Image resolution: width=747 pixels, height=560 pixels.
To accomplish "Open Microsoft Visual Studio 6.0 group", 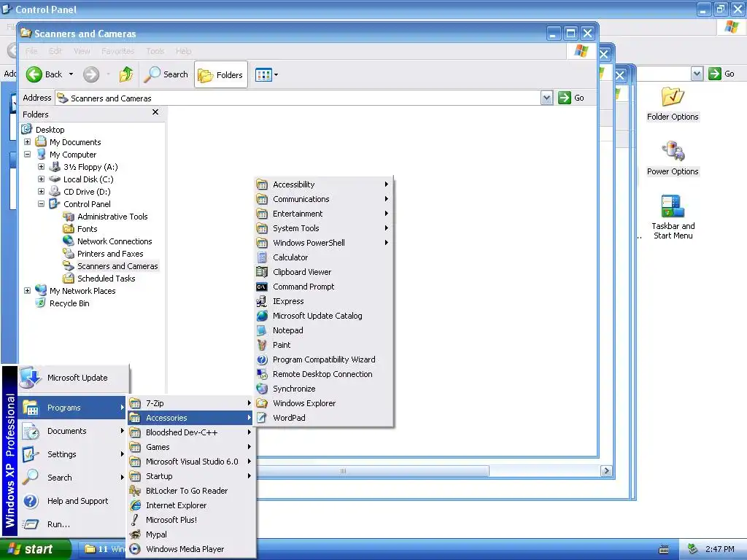I will (x=190, y=462).
